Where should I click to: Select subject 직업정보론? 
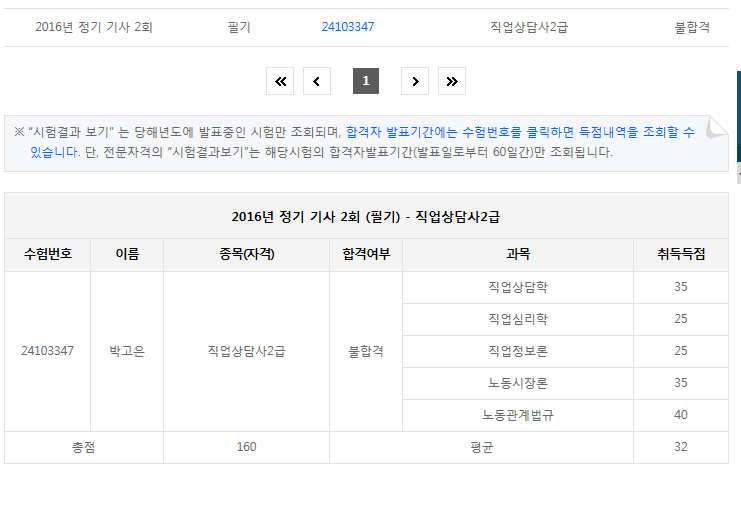(518, 351)
